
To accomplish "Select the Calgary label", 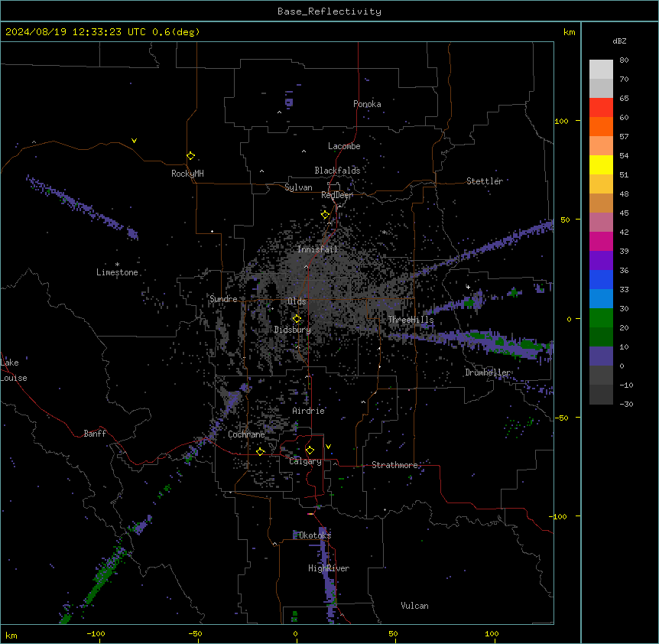I will (x=306, y=461).
